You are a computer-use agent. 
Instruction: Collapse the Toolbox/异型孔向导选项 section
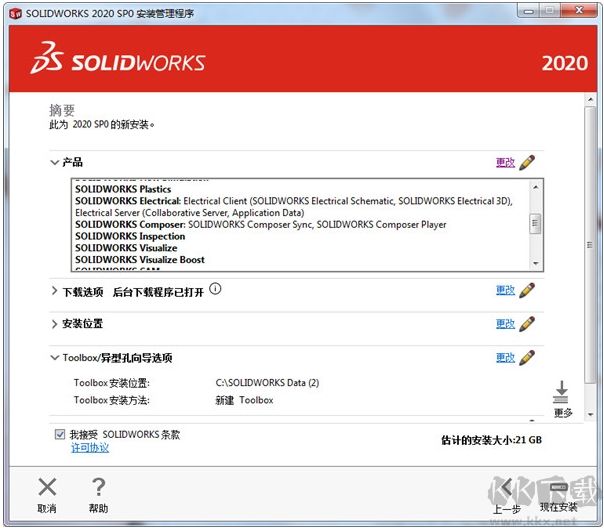pyautogui.click(x=54, y=357)
